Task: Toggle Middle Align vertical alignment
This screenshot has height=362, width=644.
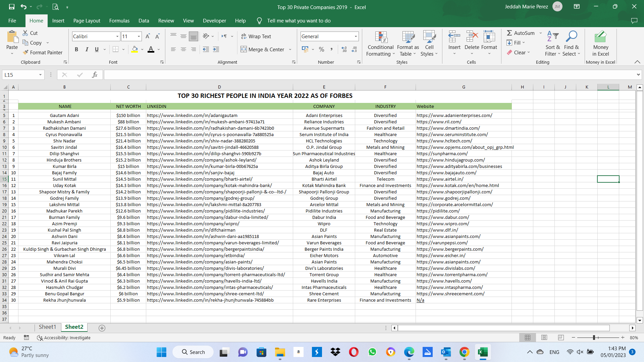Action: pos(183,36)
